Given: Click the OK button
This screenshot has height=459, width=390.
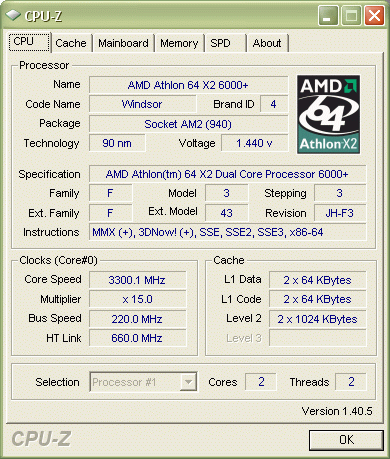Looking at the screenshot, I should click(346, 440).
